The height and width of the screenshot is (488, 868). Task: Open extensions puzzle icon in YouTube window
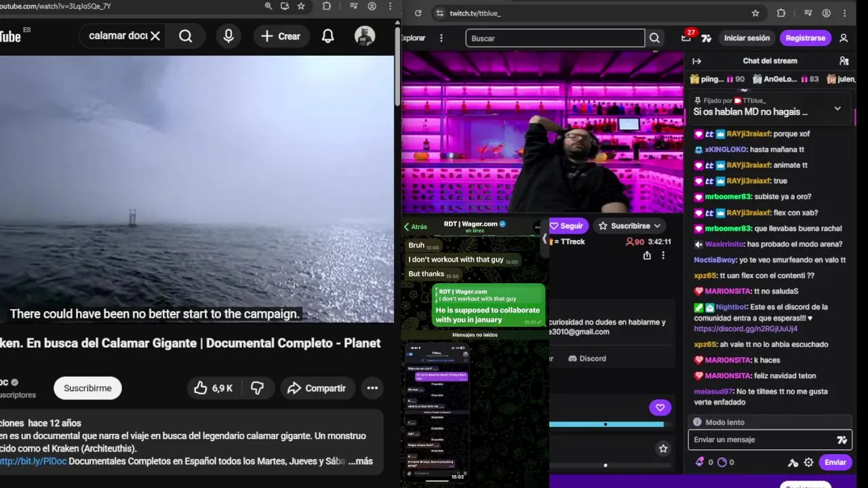pos(327,6)
